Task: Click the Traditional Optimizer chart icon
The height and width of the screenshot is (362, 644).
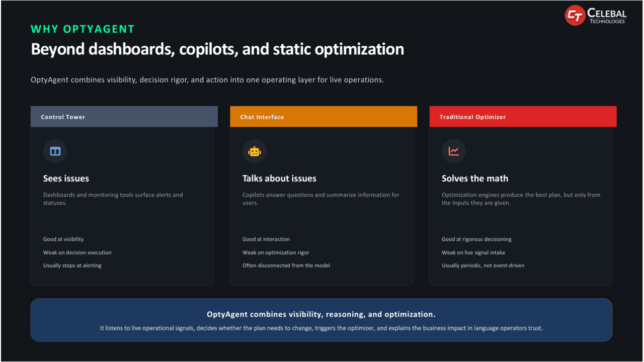Action: [454, 151]
